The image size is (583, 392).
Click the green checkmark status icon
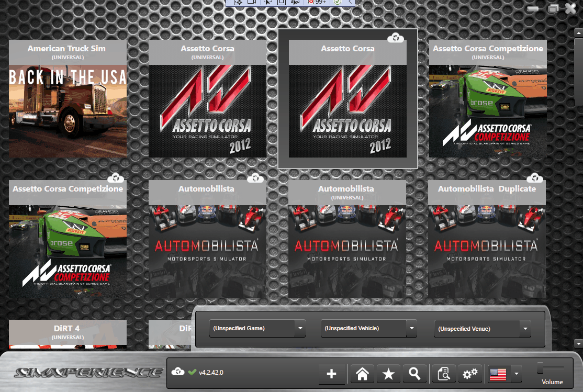coord(192,372)
